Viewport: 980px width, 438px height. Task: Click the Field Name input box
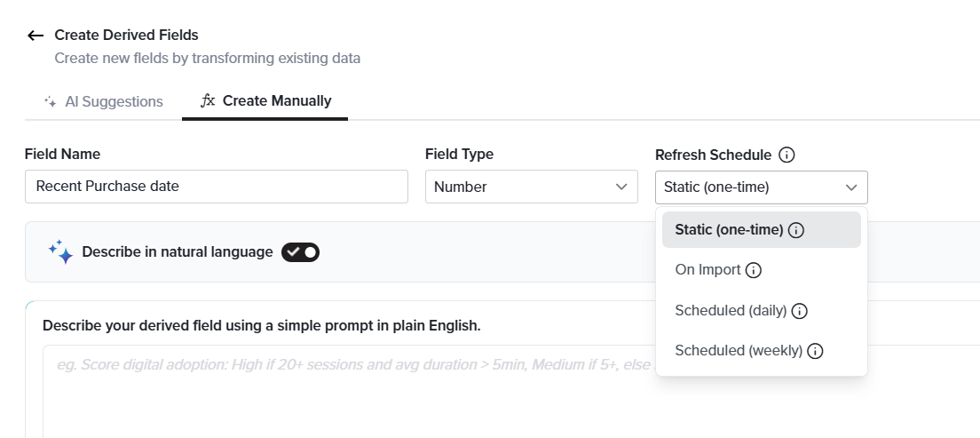click(217, 187)
